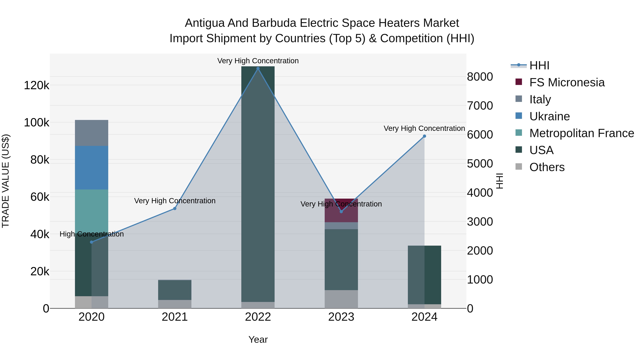Select the 2021 HHI data point

pyautogui.click(x=175, y=209)
